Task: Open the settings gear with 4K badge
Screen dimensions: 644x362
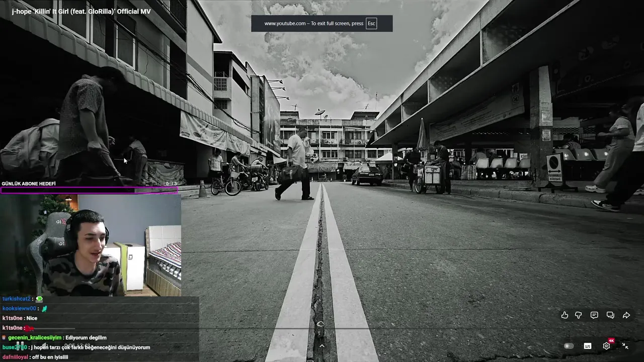Action: [607, 345]
